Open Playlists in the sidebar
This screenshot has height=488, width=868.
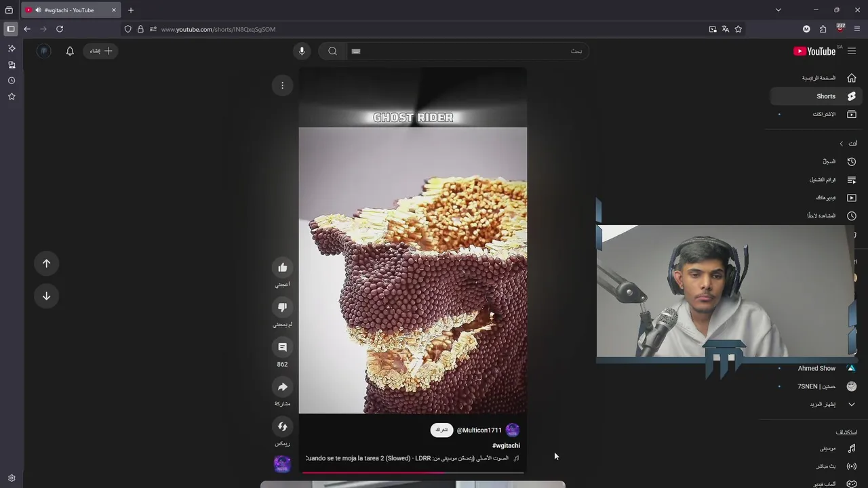pyautogui.click(x=816, y=180)
